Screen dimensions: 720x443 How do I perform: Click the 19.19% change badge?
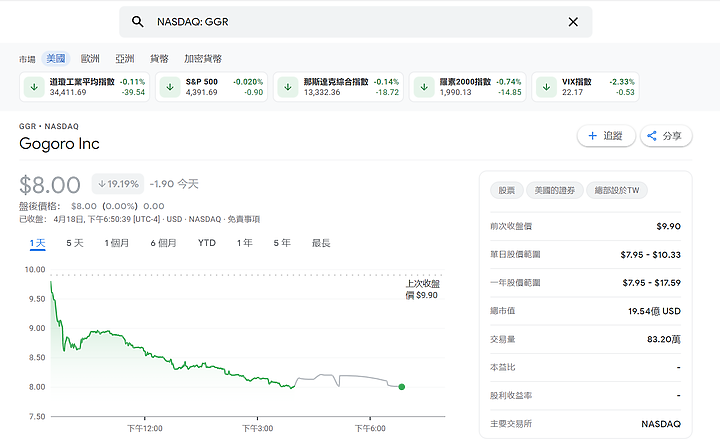click(118, 184)
